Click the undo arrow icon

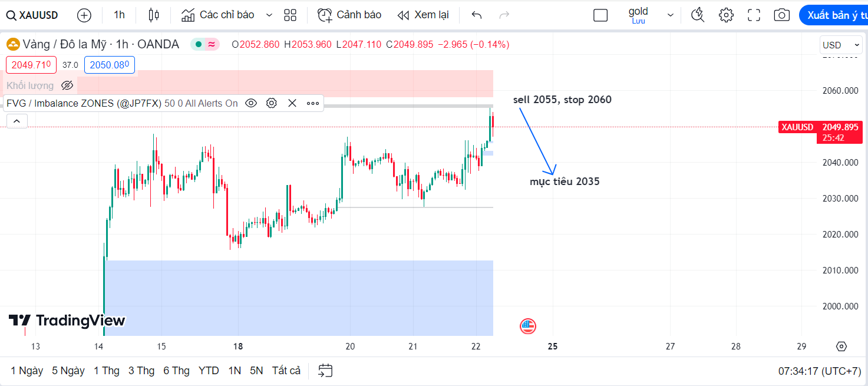pyautogui.click(x=477, y=15)
